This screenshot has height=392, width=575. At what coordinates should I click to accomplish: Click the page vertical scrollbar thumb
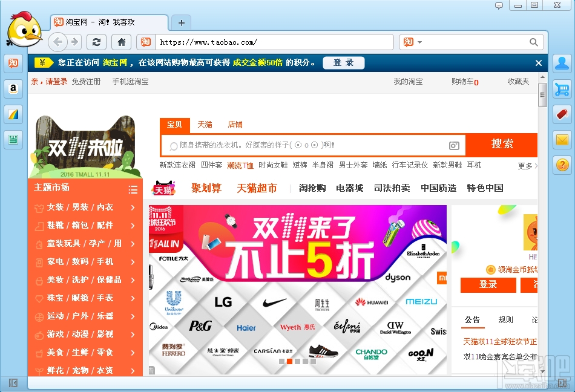tap(542, 95)
